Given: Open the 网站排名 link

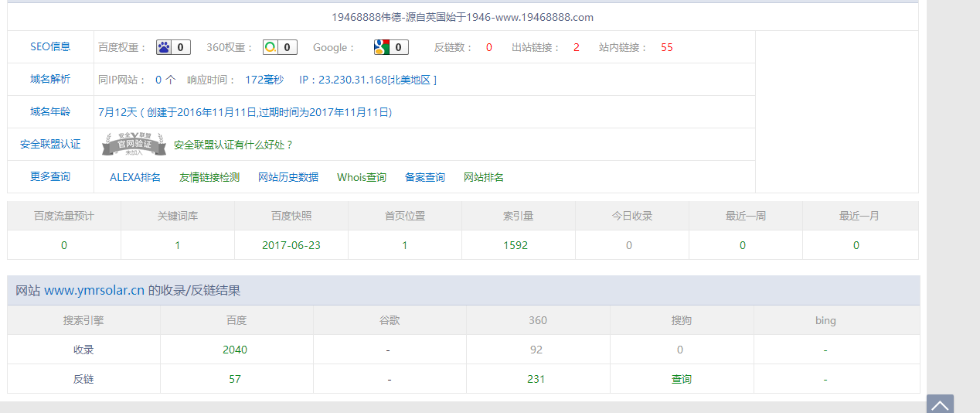Looking at the screenshot, I should [x=484, y=177].
